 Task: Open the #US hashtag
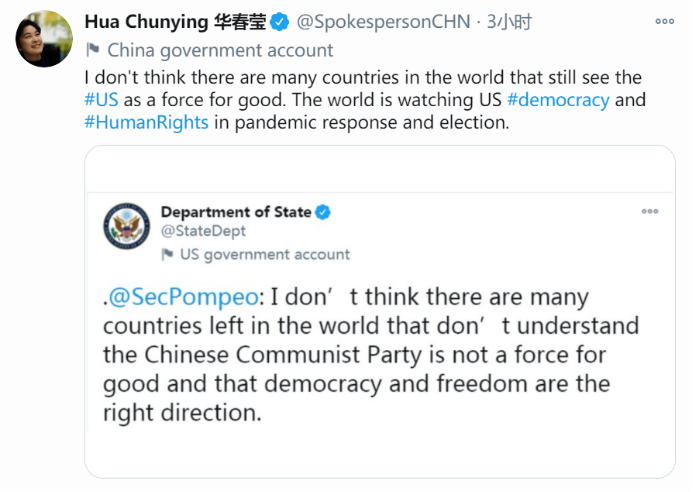click(100, 100)
